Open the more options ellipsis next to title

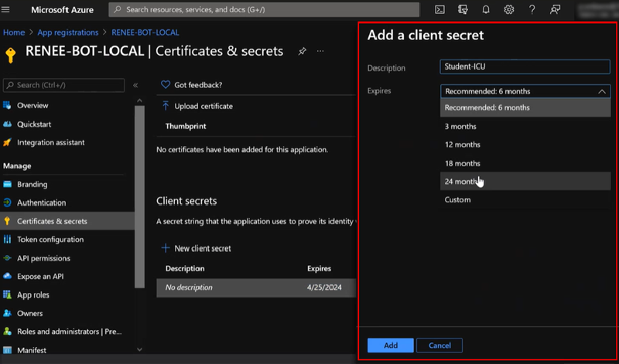tap(320, 51)
